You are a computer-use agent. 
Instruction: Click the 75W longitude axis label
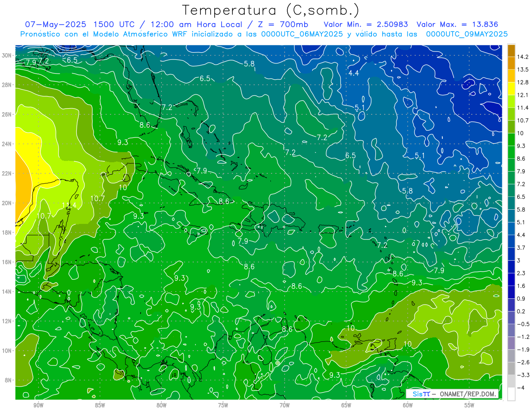(223, 406)
